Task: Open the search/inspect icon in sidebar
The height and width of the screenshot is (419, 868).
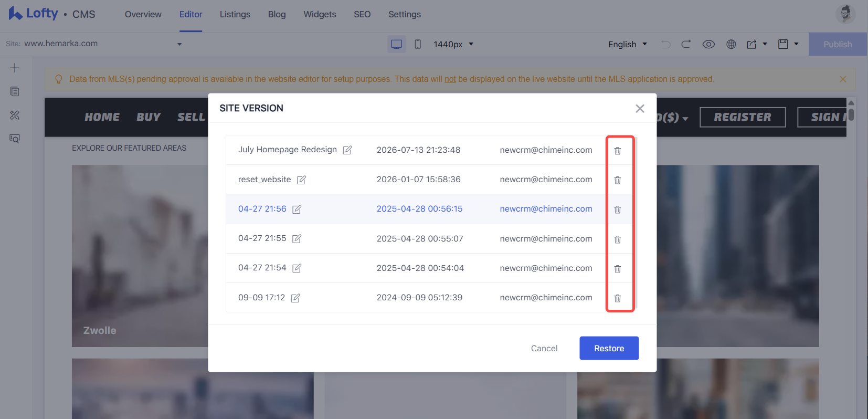Action: point(15,139)
